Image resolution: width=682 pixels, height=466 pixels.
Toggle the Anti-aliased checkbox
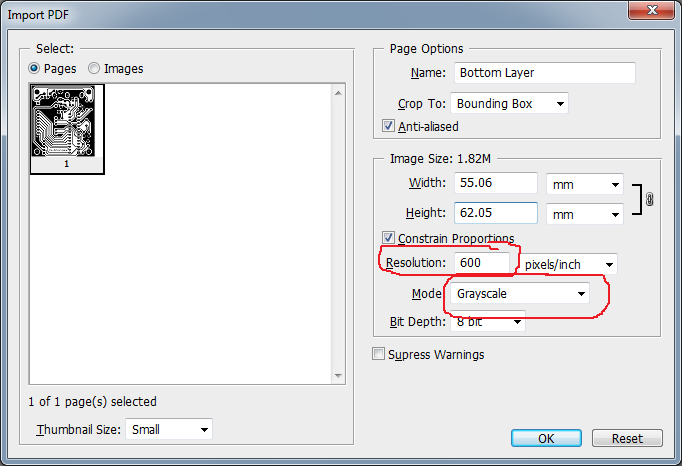pyautogui.click(x=388, y=126)
